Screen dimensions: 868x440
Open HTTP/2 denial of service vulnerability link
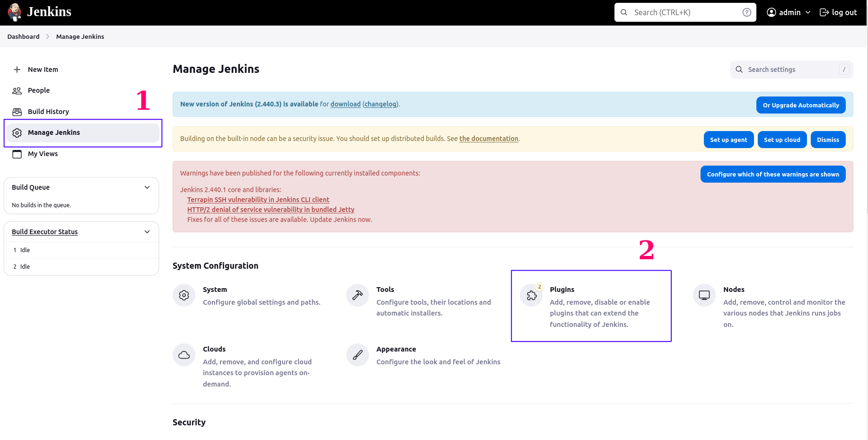click(271, 210)
